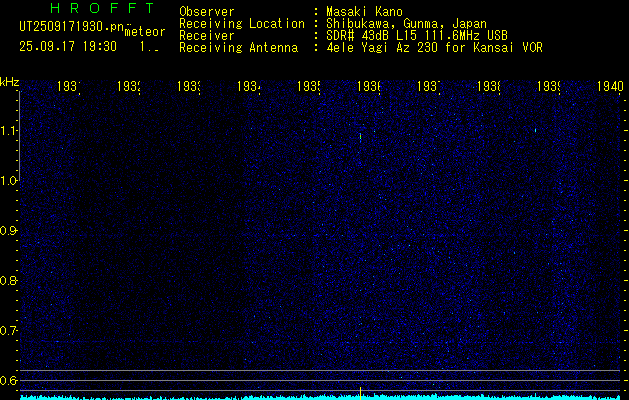Click the 1936 time axis marker
This screenshot has height=400, width=629.
pyautogui.click(x=369, y=87)
